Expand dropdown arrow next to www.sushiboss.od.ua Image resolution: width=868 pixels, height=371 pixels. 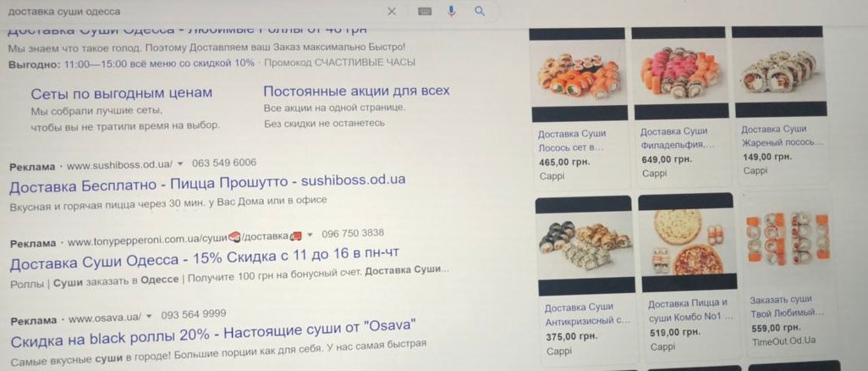[180, 164]
